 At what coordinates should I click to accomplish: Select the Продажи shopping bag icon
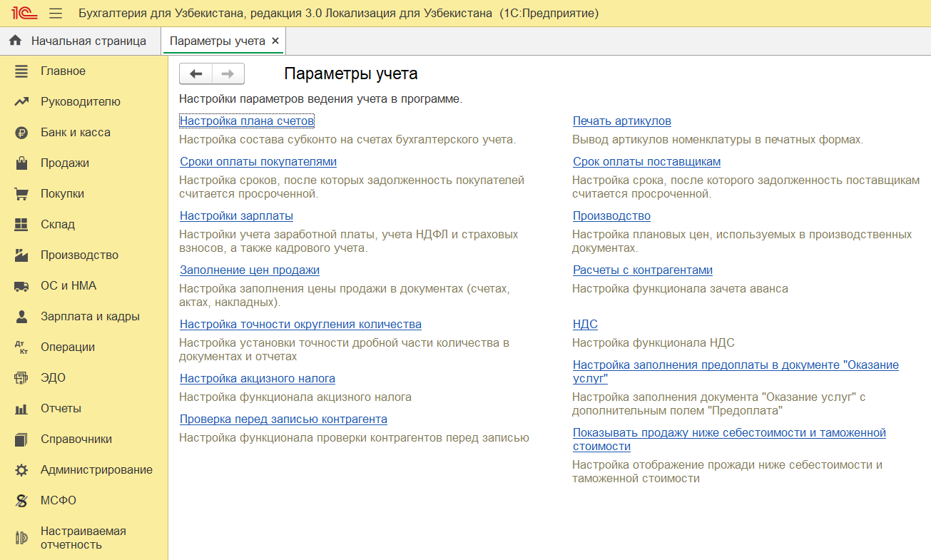[21, 163]
